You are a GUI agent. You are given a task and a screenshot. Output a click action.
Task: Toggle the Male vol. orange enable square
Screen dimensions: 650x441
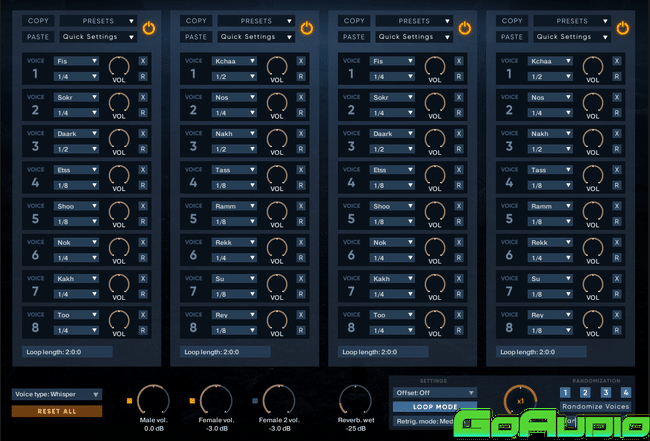point(131,401)
